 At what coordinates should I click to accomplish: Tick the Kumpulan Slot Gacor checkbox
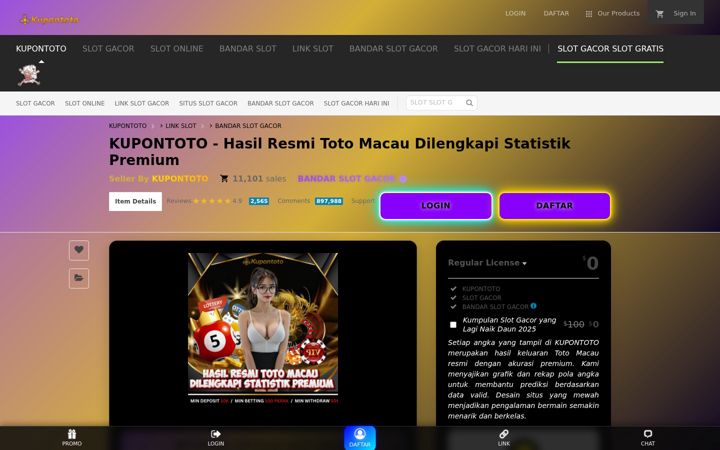(453, 325)
